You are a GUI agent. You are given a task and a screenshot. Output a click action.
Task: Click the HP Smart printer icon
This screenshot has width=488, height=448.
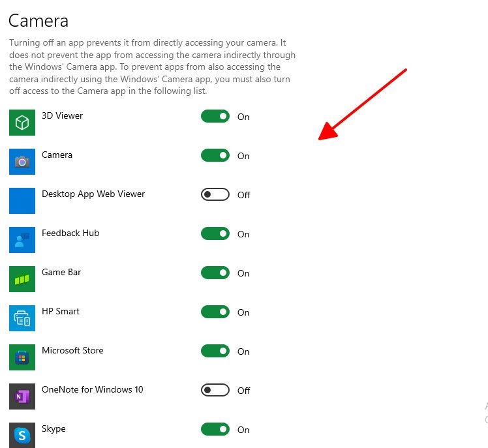22,318
